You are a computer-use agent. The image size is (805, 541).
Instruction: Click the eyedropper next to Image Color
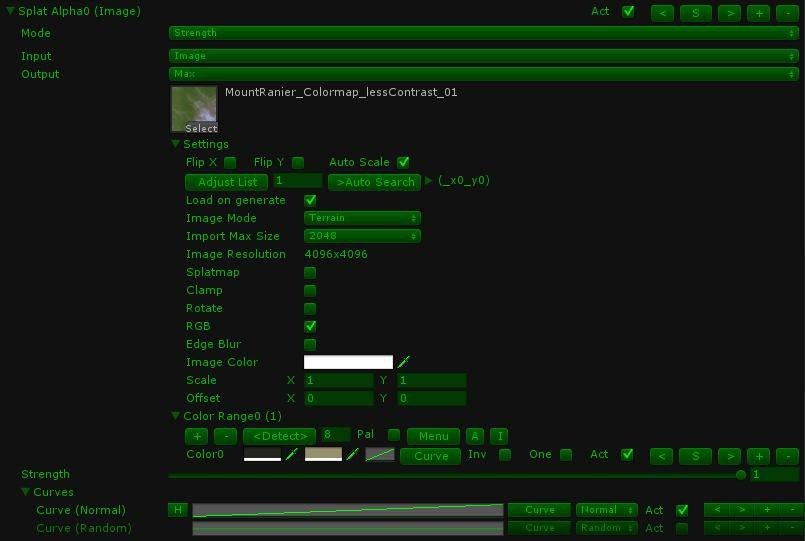click(x=404, y=362)
